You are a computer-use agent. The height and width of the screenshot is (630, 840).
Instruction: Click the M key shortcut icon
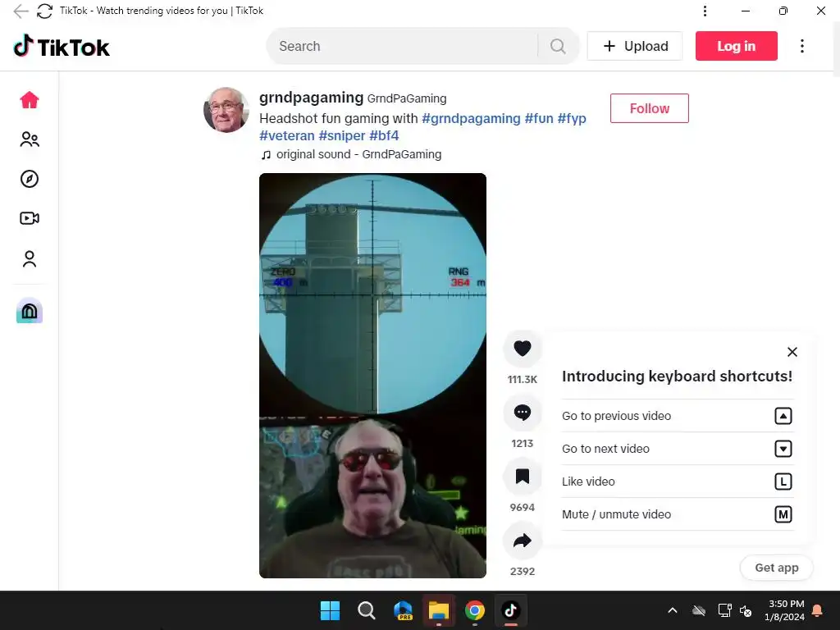coord(783,514)
